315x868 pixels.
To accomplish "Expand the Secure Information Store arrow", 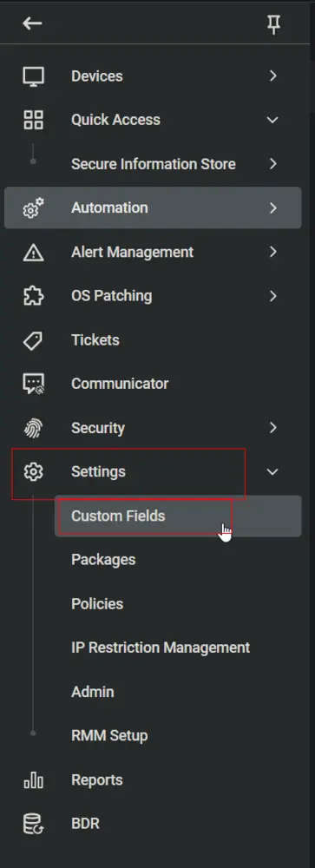I will (272, 164).
